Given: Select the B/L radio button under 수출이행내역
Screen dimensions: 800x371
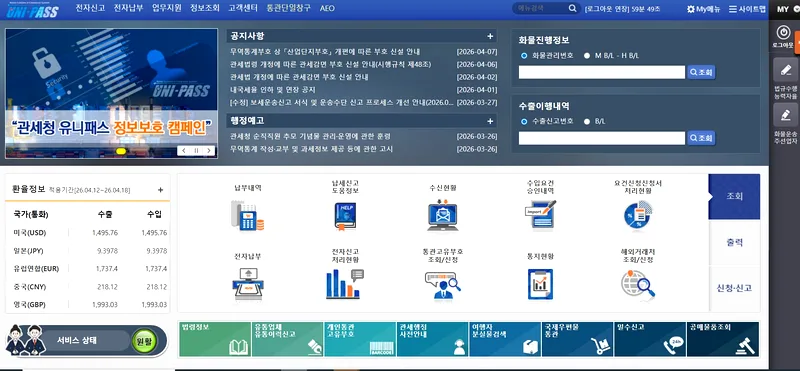Looking at the screenshot, I should pos(586,121).
